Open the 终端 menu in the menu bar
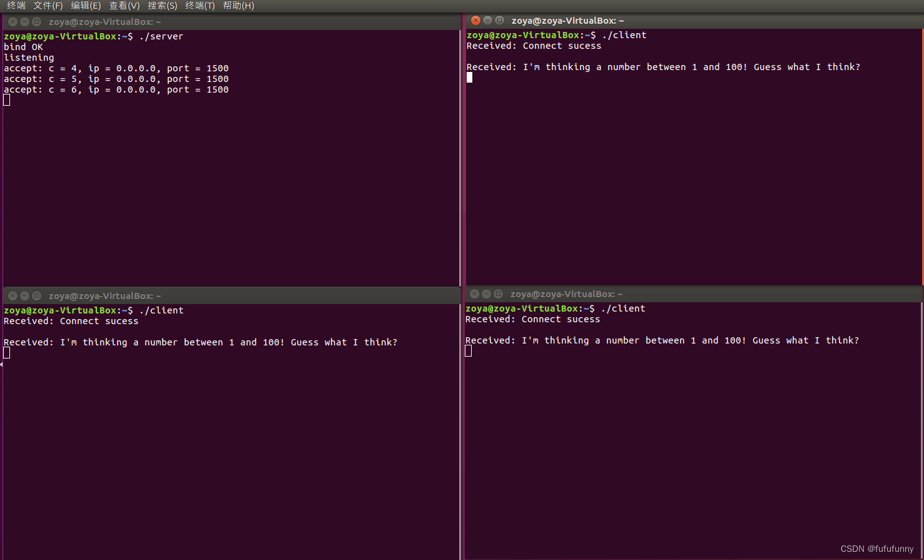 coord(16,6)
